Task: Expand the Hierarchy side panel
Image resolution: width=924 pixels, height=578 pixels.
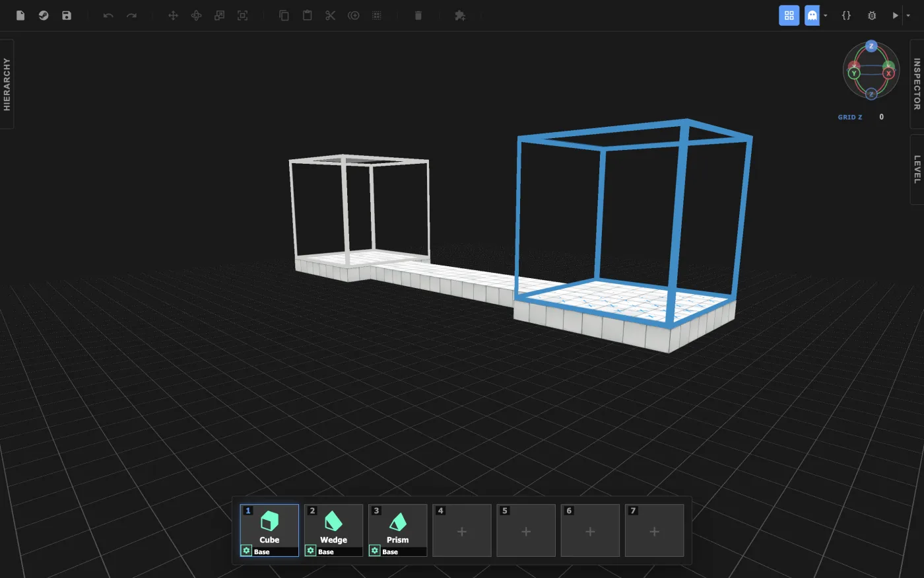Action: [7, 84]
